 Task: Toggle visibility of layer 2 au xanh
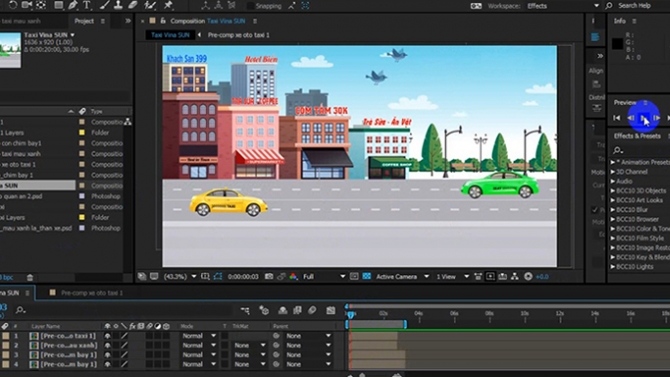[107, 345]
